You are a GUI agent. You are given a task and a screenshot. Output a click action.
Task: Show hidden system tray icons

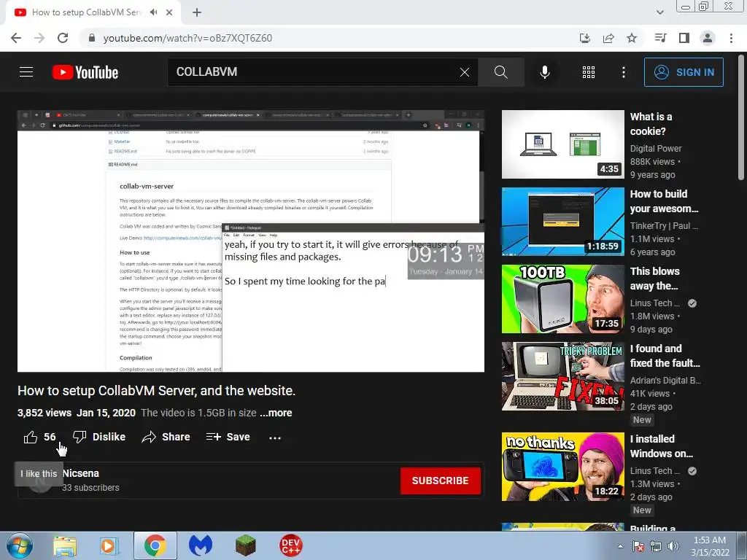point(620,547)
